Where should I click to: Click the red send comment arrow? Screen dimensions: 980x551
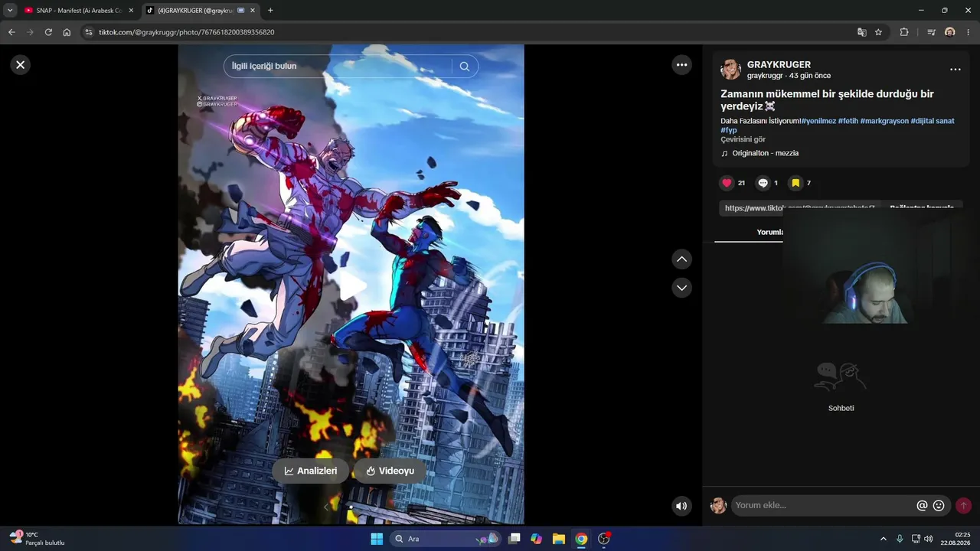(963, 505)
